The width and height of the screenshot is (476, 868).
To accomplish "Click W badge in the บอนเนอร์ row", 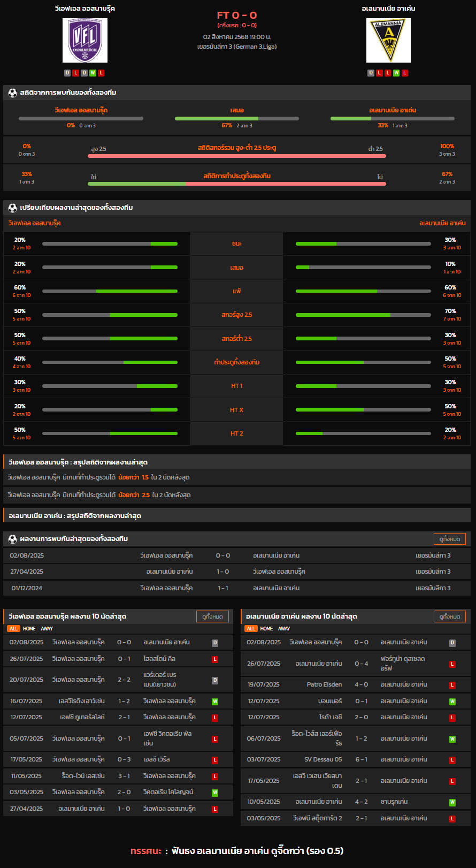I will click(452, 702).
